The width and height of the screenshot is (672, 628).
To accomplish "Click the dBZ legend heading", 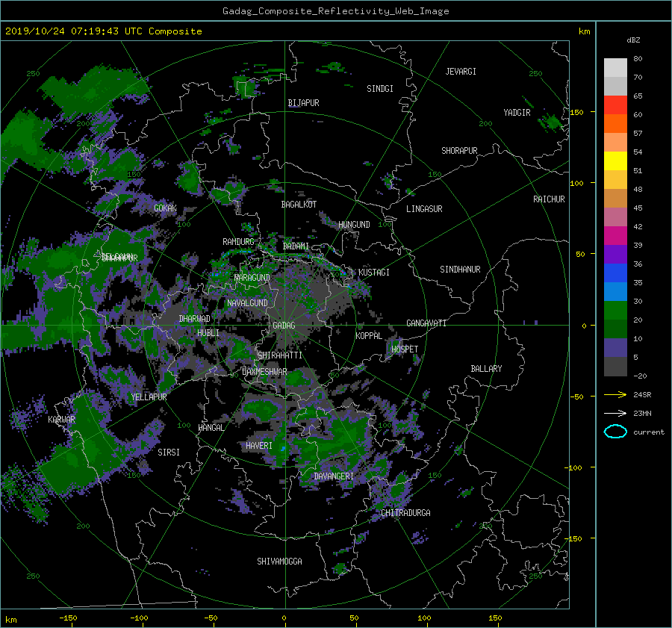I will pos(633,40).
